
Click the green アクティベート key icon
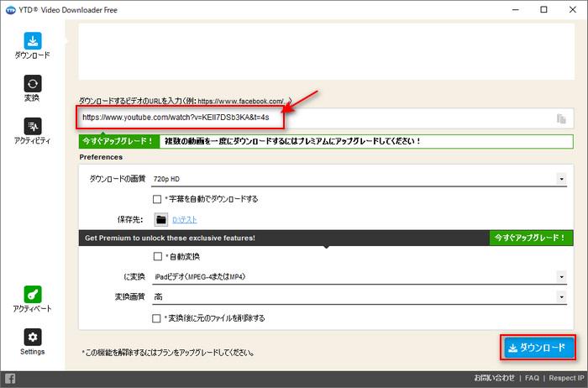point(33,294)
